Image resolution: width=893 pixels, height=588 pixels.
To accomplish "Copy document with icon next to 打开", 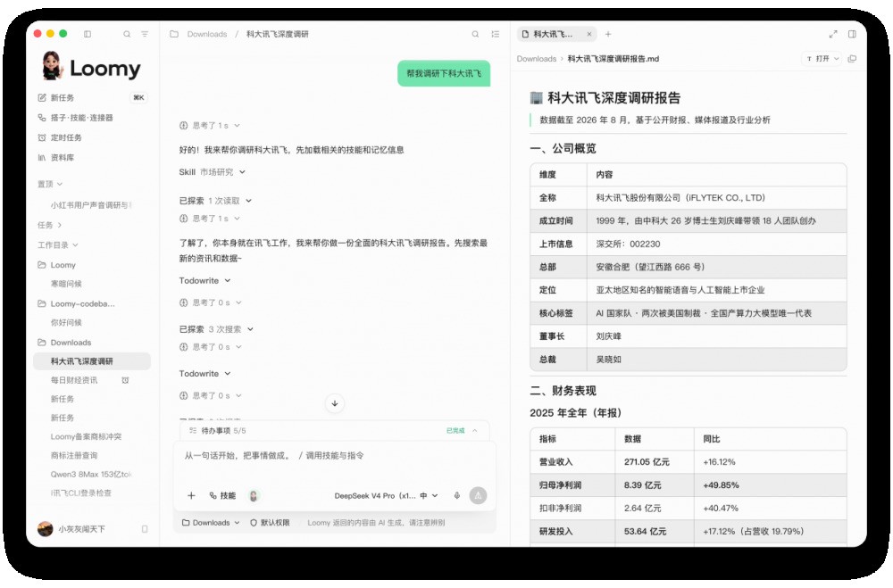I will click(852, 59).
